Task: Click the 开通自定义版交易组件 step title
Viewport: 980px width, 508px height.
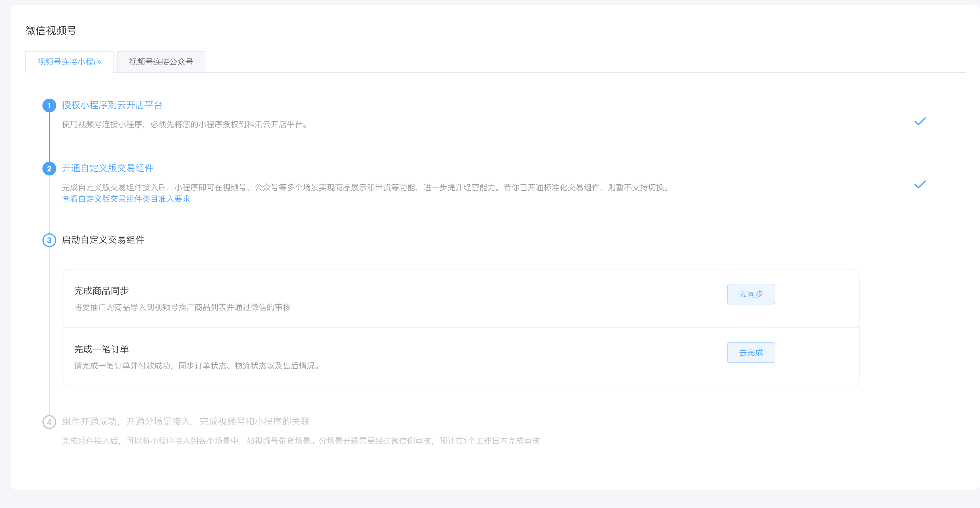Action: 108,168
